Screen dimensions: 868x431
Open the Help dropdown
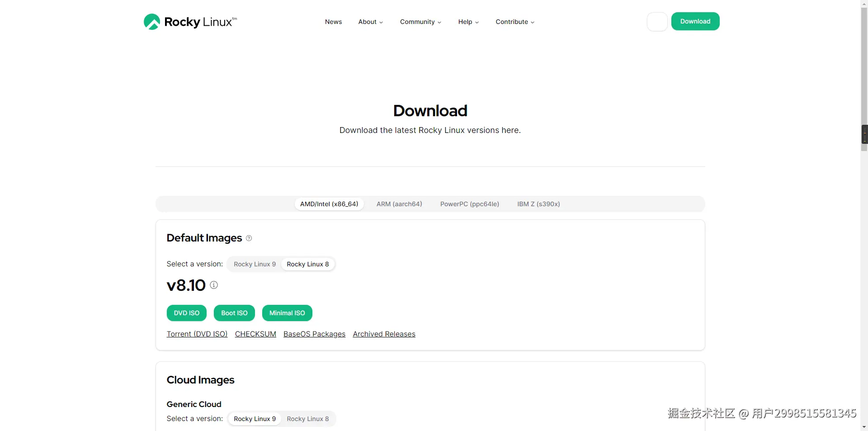(468, 22)
